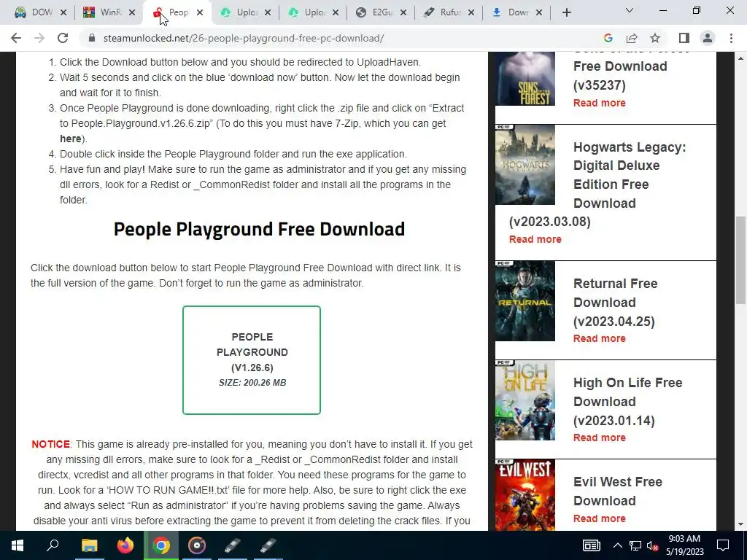Open a new browser tab

[566, 12]
